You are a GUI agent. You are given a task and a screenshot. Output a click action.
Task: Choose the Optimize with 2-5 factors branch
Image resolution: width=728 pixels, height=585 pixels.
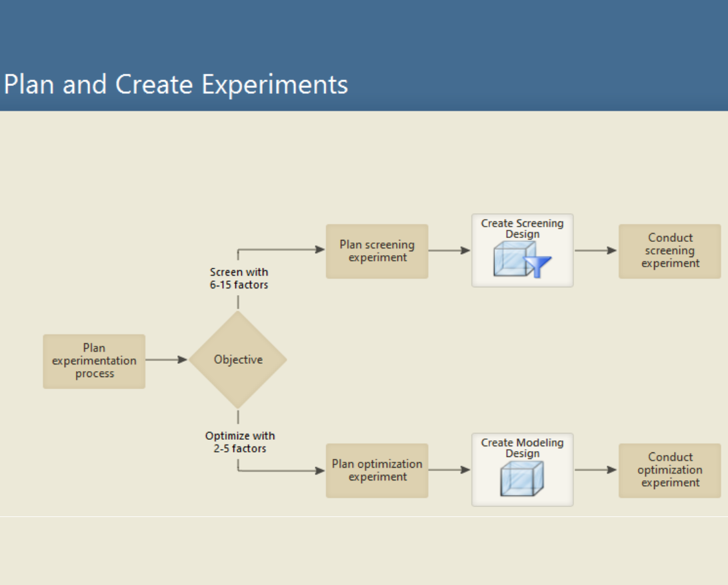point(239,442)
